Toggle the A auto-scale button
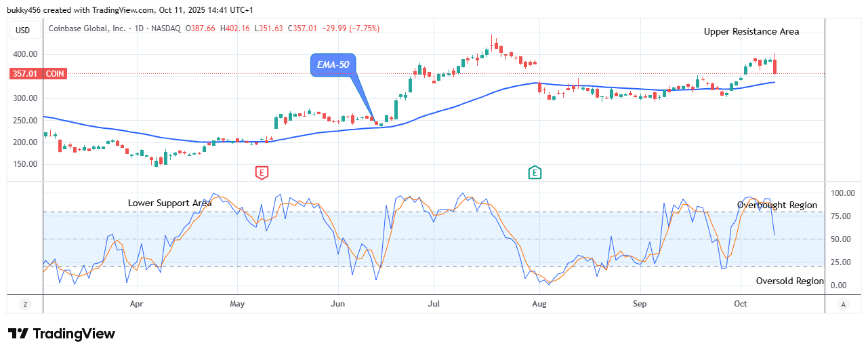 tap(842, 304)
